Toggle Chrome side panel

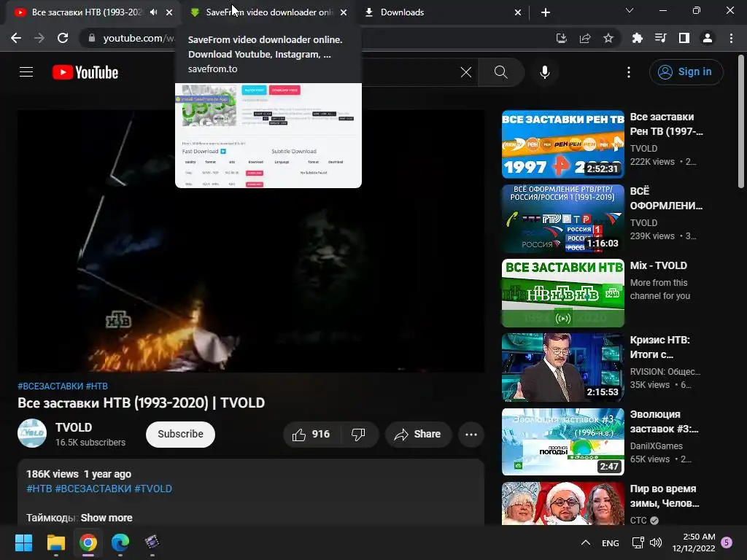(x=684, y=38)
